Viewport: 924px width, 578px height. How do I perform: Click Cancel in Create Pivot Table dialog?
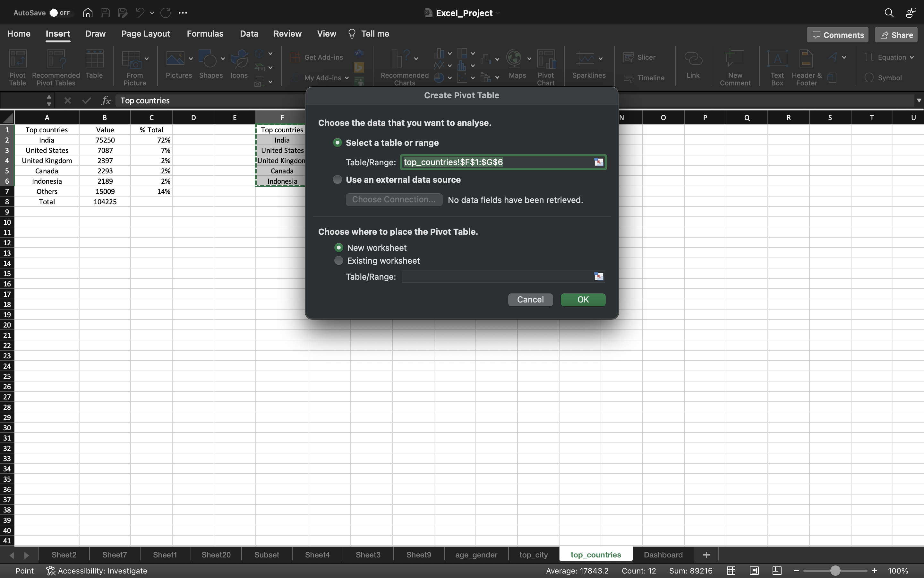[530, 300]
